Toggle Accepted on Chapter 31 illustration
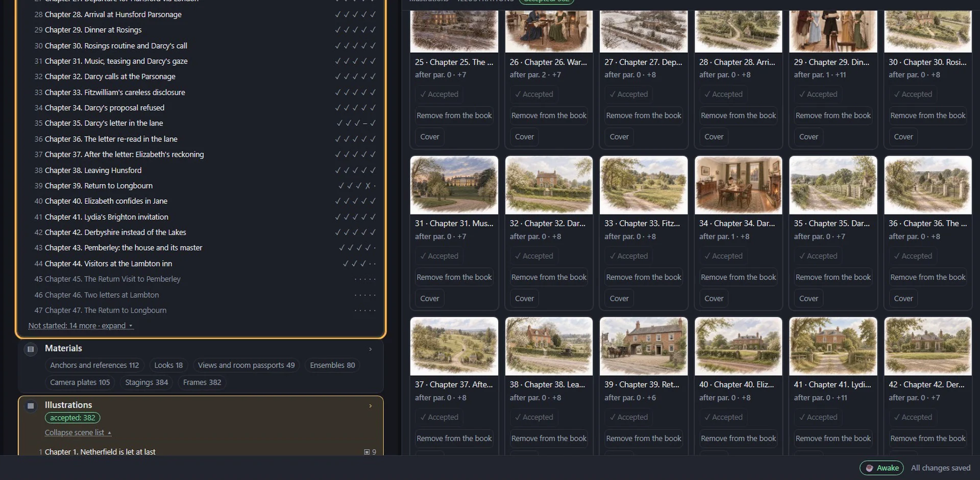This screenshot has height=480, width=980. 439,256
